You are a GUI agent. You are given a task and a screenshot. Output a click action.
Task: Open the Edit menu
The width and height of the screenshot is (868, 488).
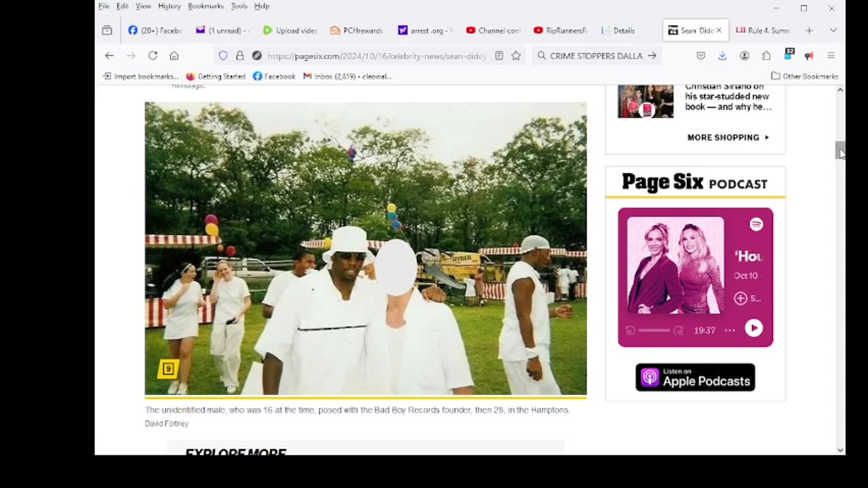coord(122,6)
